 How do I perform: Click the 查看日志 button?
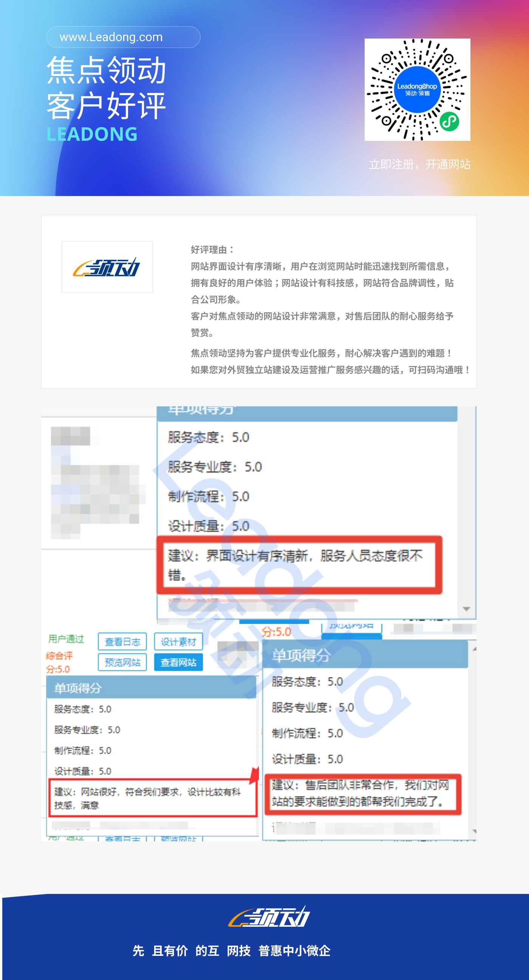tap(122, 642)
